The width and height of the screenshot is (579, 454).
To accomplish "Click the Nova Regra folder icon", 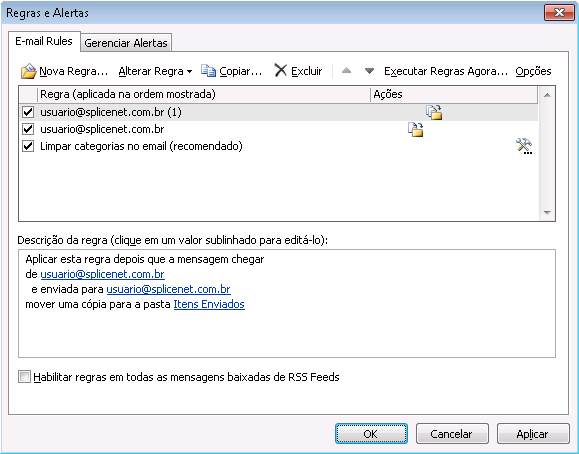I will [28, 71].
